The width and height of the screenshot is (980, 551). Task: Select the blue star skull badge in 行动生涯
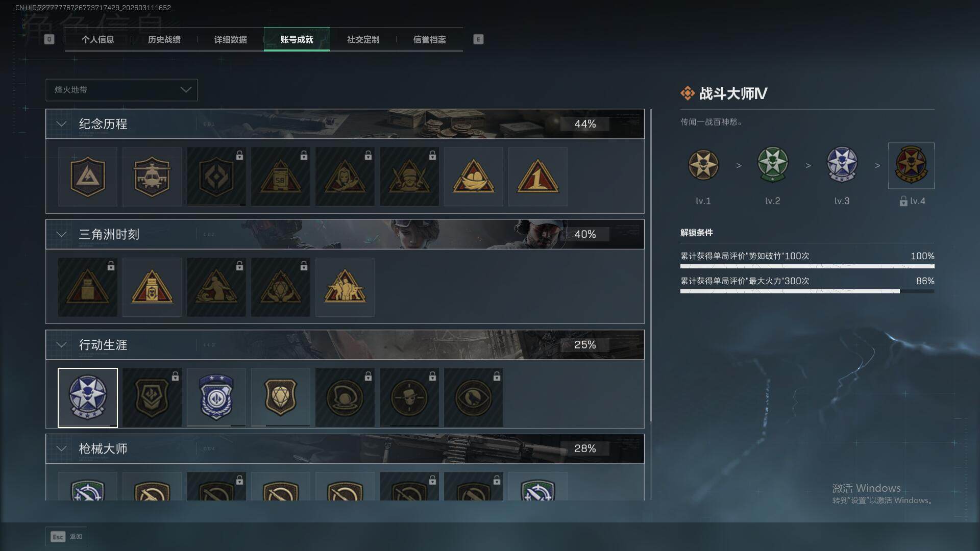(88, 397)
